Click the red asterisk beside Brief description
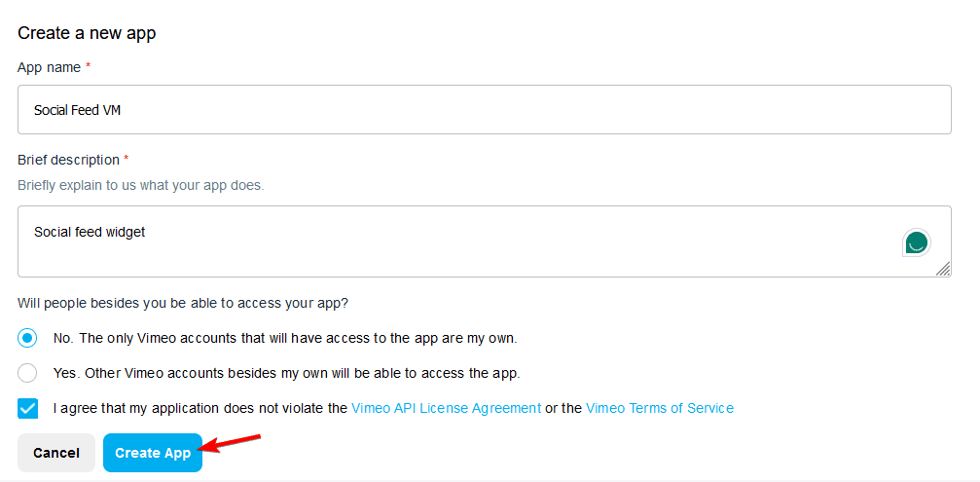Screen dimensions: 980x482 coord(127,160)
